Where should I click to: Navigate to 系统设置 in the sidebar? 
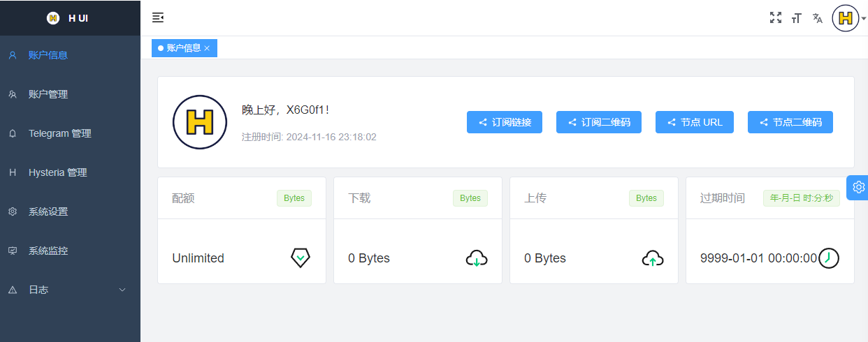click(x=48, y=211)
